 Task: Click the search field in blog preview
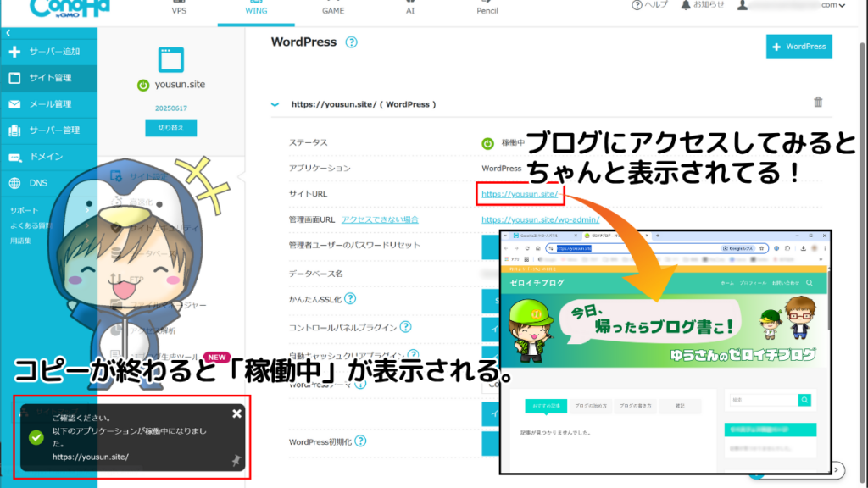[764, 400]
